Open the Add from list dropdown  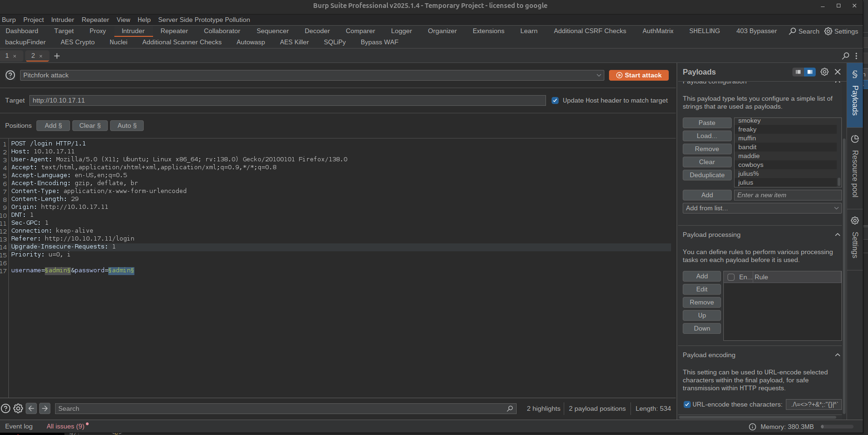pyautogui.click(x=762, y=208)
